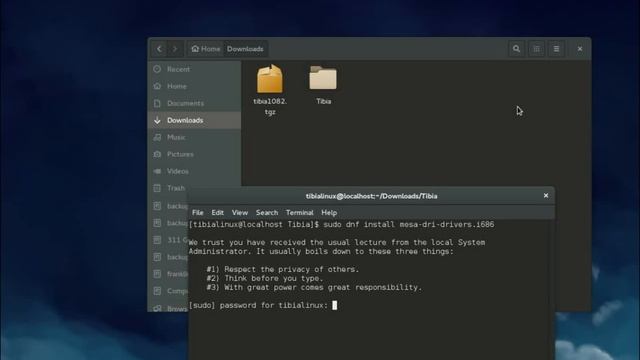Viewport: 640px width, 360px height.
Task: Click the Trash sidebar icon
Action: [x=157, y=188]
